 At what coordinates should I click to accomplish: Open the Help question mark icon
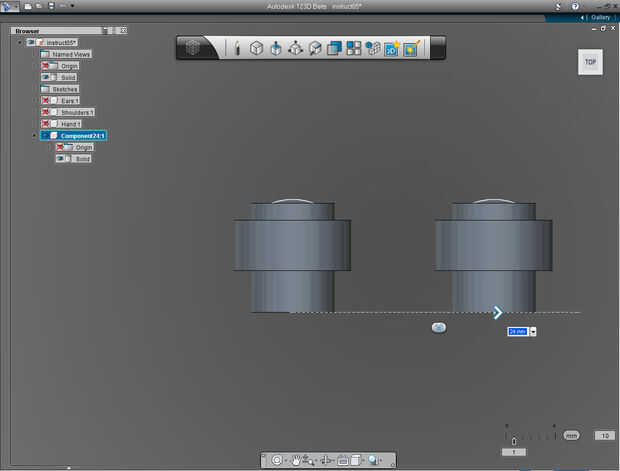coord(575,6)
